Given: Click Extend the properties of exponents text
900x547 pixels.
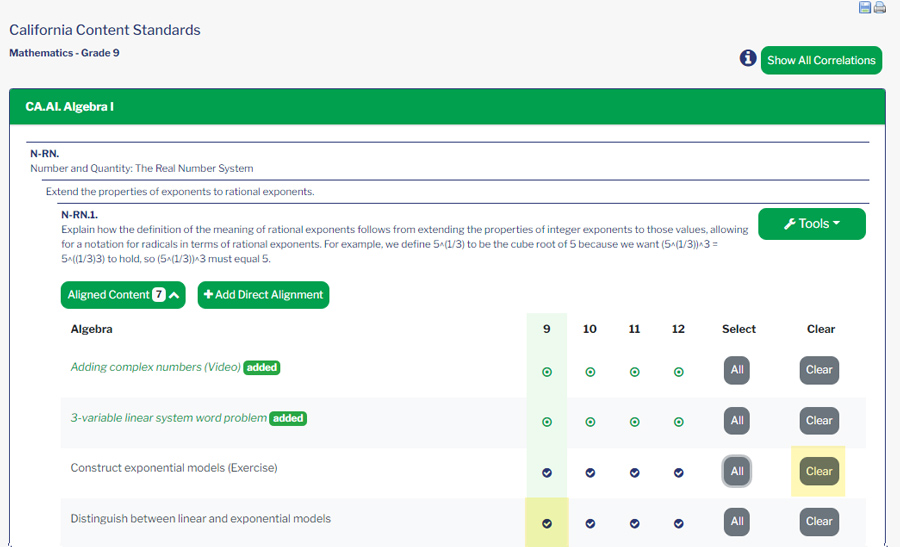Looking at the screenshot, I should coord(180,192).
